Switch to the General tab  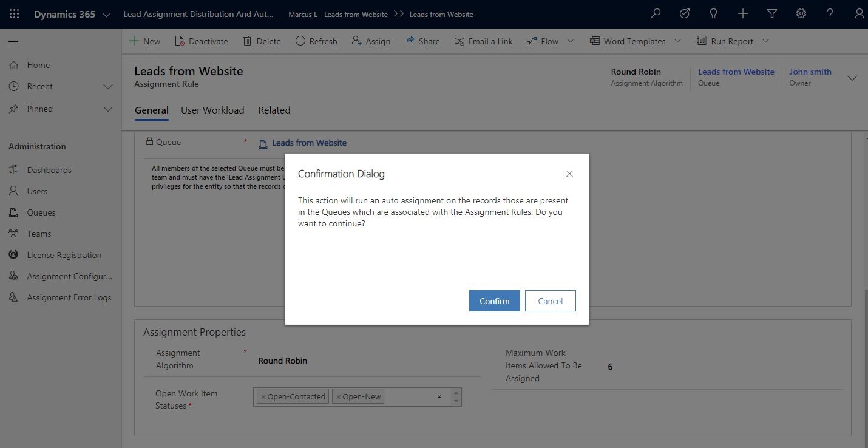coord(152,110)
